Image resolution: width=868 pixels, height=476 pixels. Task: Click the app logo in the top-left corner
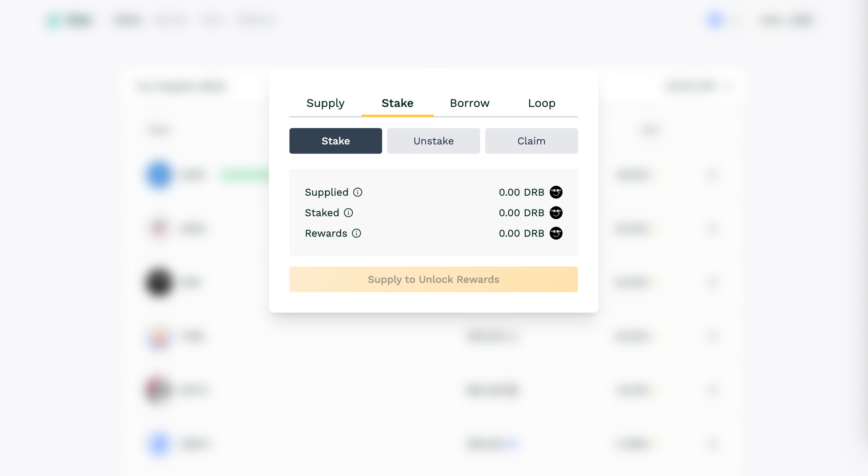tap(69, 20)
